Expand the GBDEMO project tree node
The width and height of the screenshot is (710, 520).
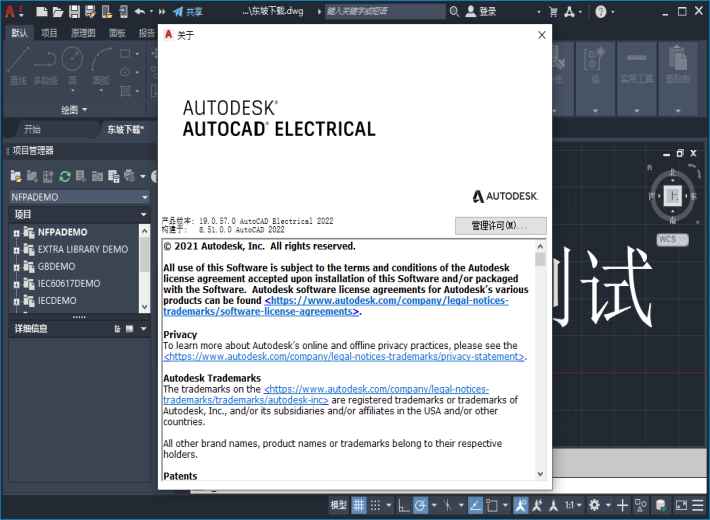tap(16, 267)
